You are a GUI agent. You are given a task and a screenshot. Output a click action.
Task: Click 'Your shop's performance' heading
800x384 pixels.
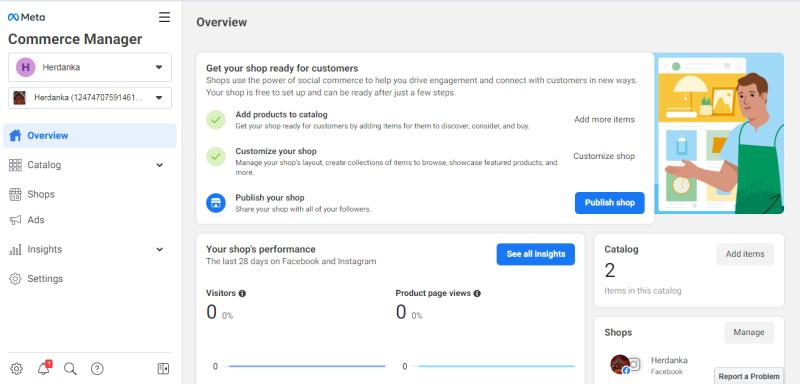261,249
